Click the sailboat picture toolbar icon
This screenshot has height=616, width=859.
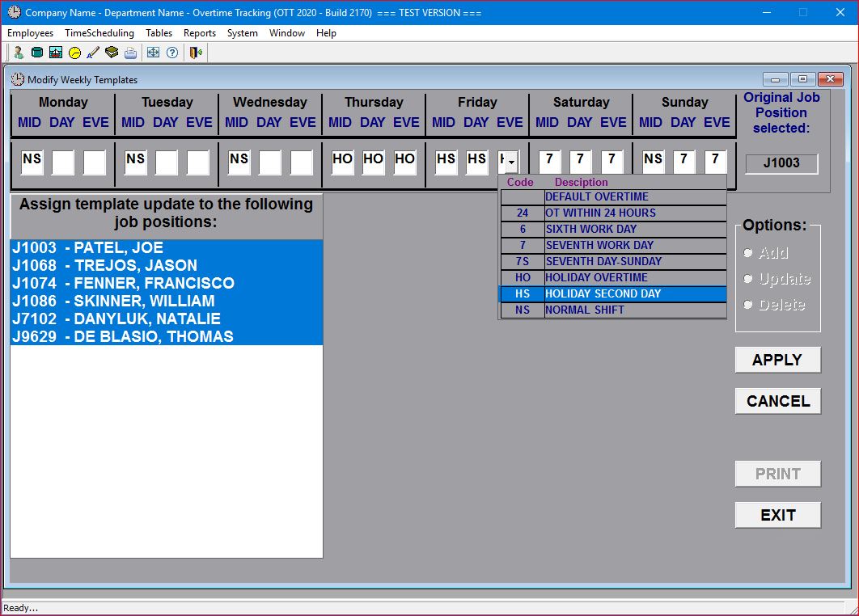[55, 53]
